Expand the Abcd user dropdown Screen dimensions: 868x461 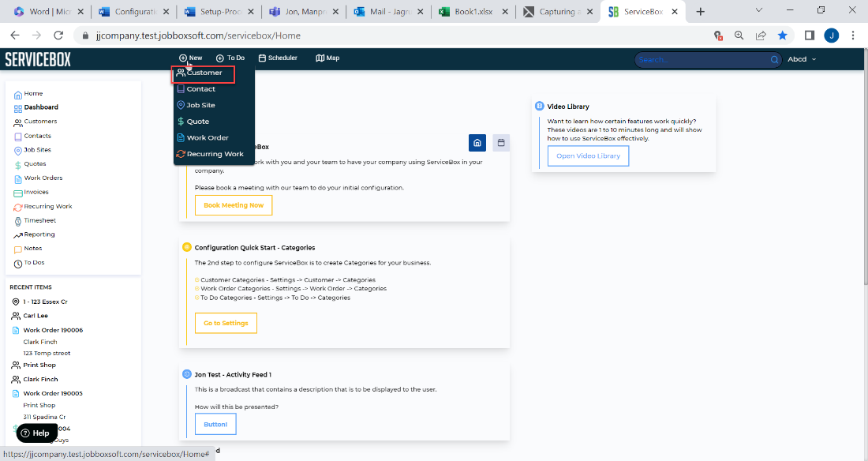coord(802,59)
